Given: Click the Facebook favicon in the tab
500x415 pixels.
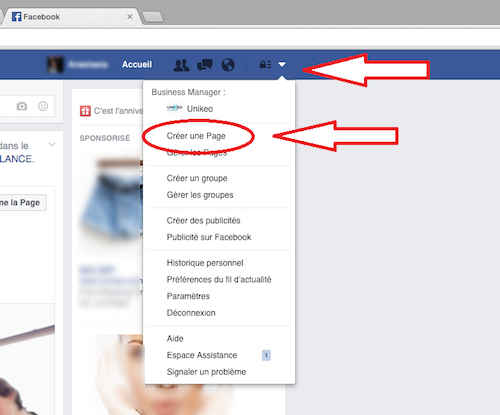Looking at the screenshot, I should click(x=16, y=17).
